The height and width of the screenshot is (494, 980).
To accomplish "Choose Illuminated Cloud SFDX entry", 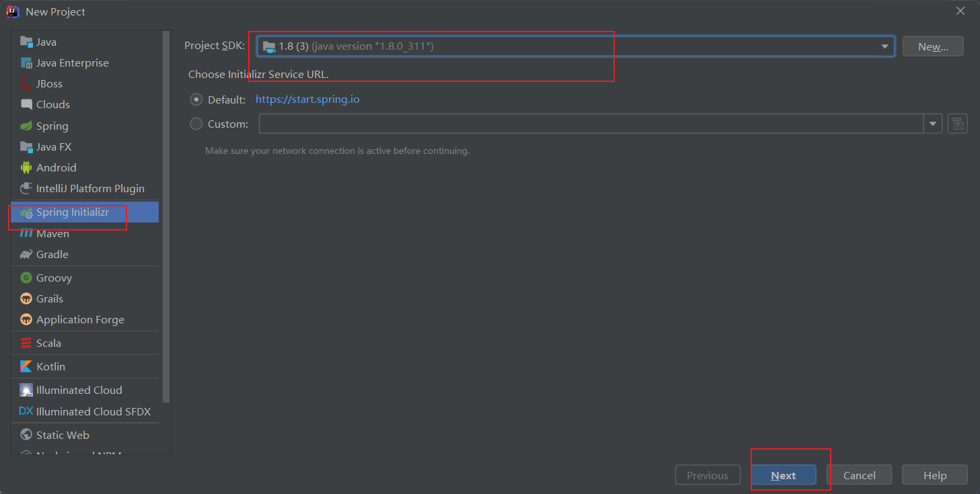I will pyautogui.click(x=85, y=411).
